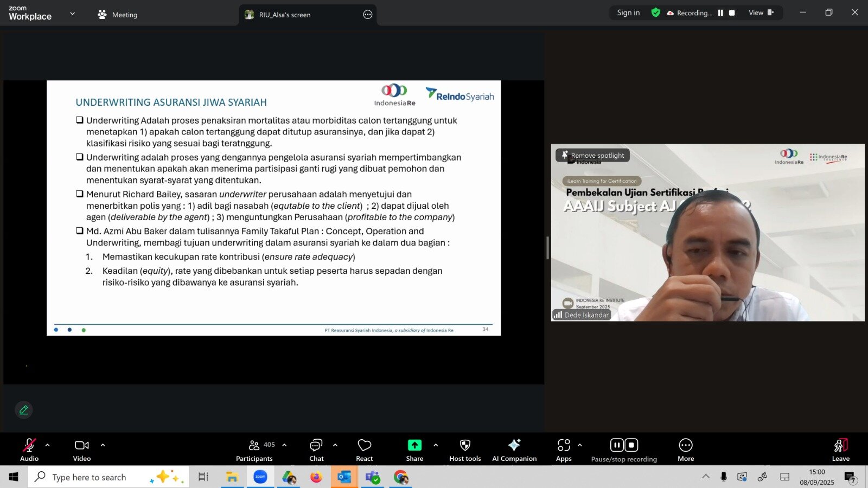
Task: Open Zoom Workplace dropdown chevron
Action: (73, 14)
